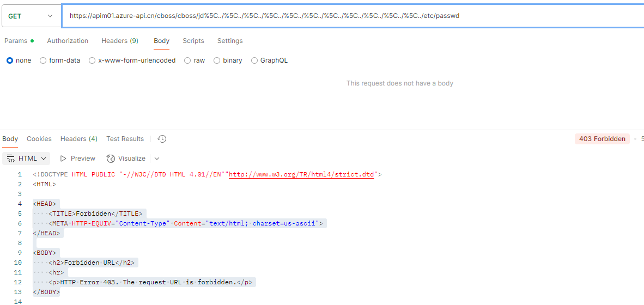Click the request URL input field
The height and width of the screenshot is (305, 644).
point(353,16)
